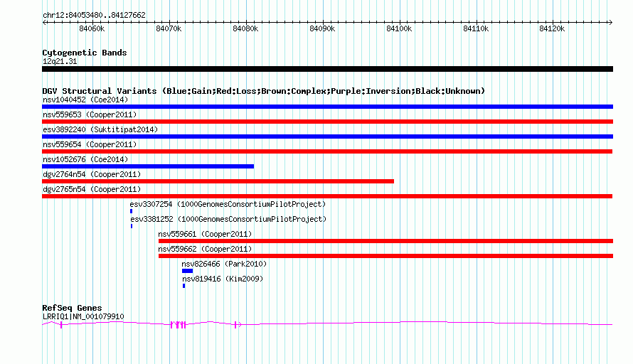
Task: Click the right arrow end of the ruler
Action: click(x=611, y=23)
